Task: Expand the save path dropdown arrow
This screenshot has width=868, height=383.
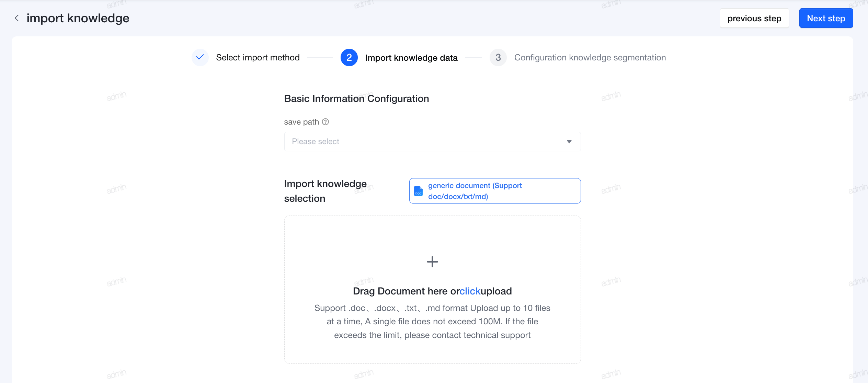Action: coord(569,142)
